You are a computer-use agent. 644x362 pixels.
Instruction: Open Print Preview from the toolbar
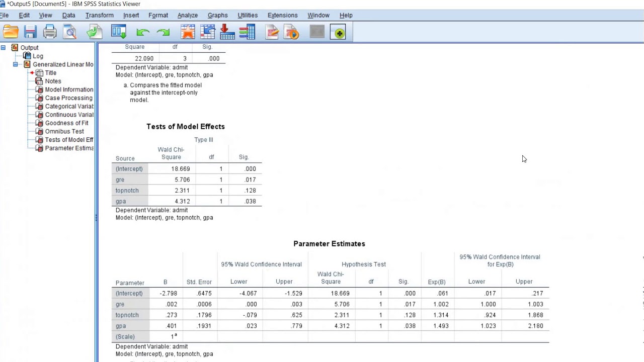point(70,33)
